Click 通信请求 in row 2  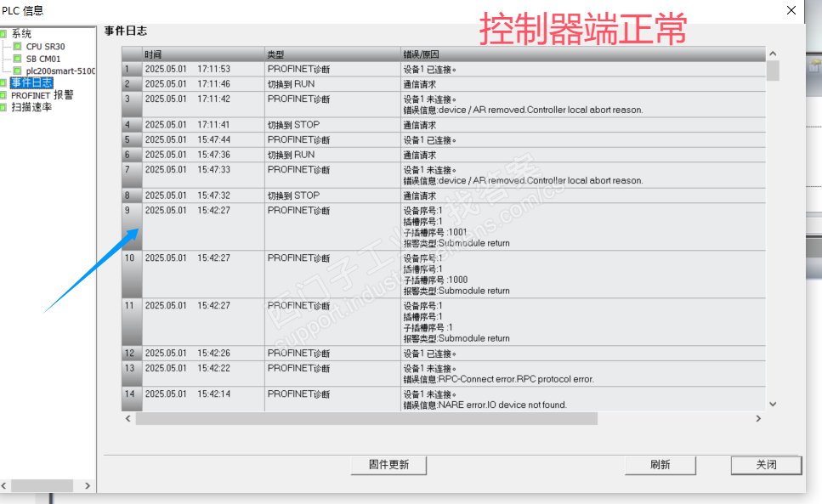click(x=419, y=84)
